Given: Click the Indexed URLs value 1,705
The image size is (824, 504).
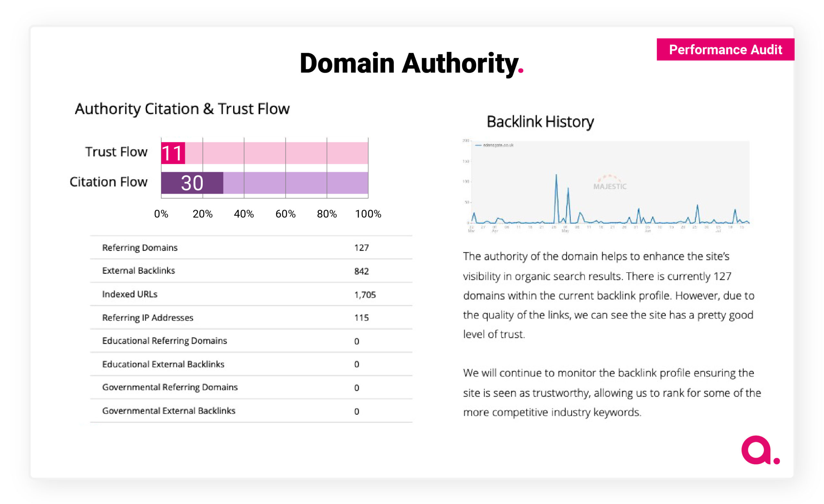Looking at the screenshot, I should point(365,295).
